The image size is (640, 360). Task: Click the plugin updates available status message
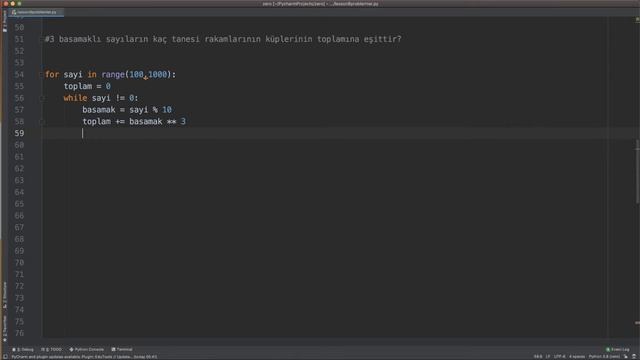coord(84,357)
